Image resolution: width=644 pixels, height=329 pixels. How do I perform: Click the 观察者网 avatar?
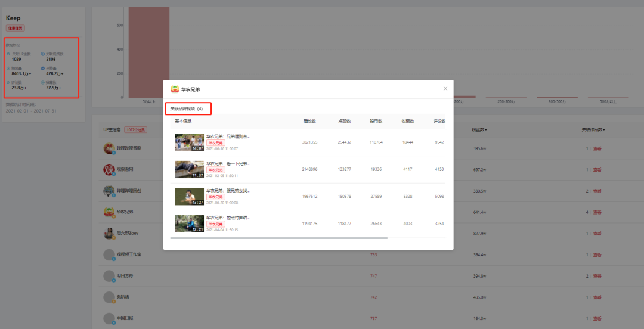pos(109,170)
